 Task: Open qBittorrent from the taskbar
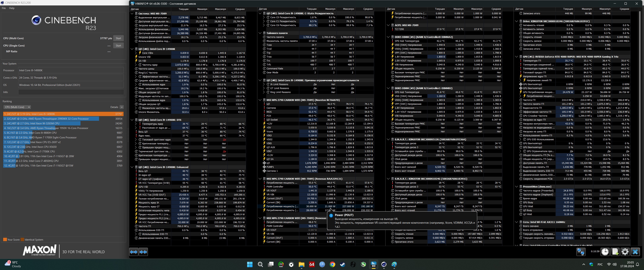point(322,265)
